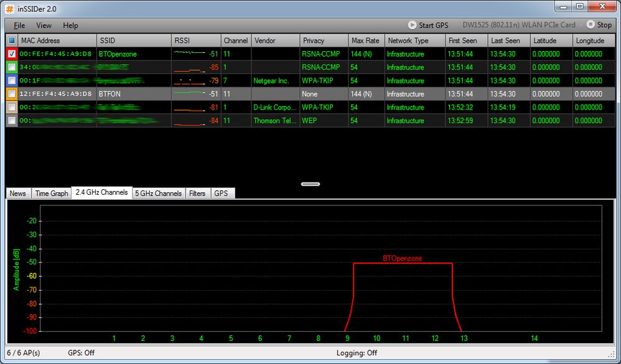
Task: Check the green box for the -85 RSSI network
Action: (x=12, y=67)
